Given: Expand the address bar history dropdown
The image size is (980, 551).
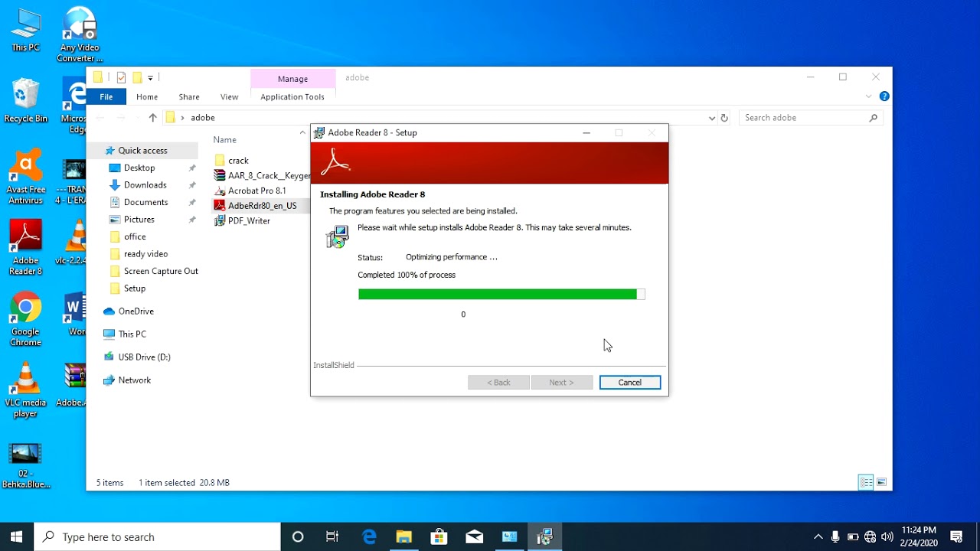Looking at the screenshot, I should pos(712,118).
